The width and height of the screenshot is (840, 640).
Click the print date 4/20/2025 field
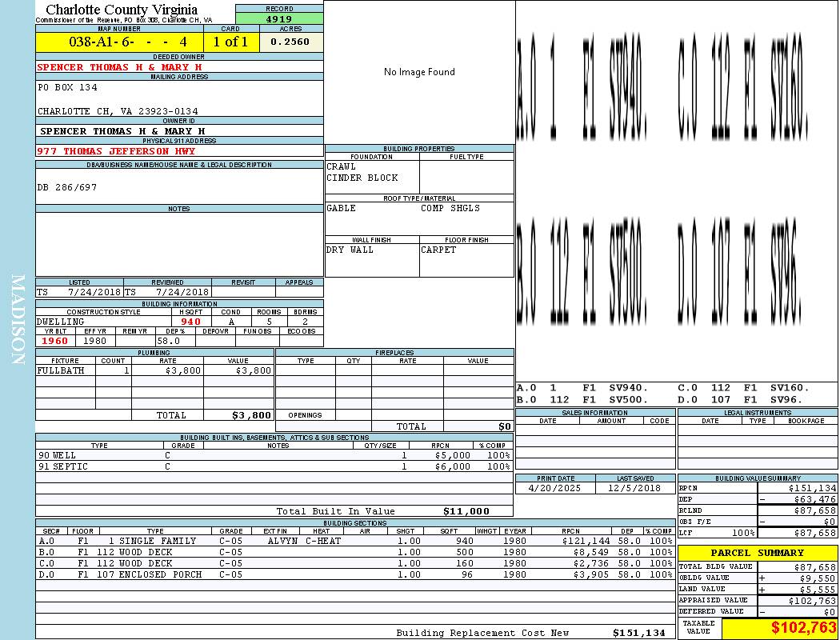pyautogui.click(x=555, y=488)
